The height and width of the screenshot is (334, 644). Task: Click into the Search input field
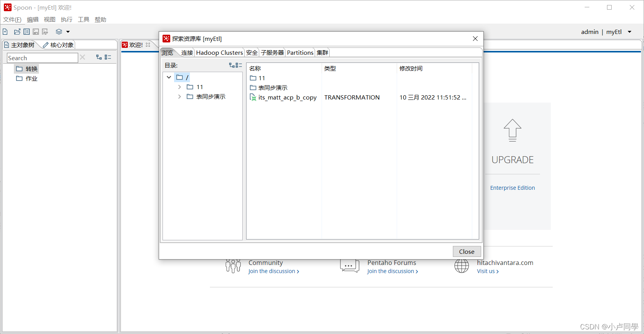pos(42,58)
